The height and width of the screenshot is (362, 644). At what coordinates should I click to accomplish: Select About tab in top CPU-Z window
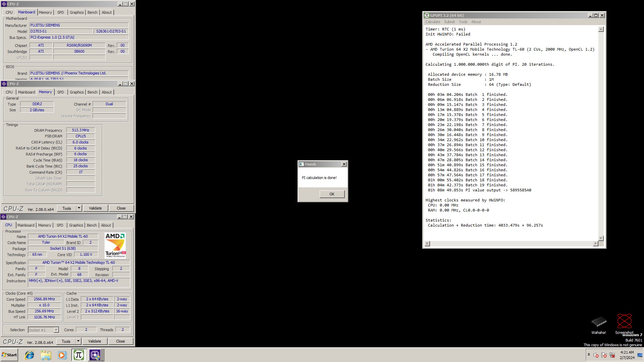(x=107, y=12)
